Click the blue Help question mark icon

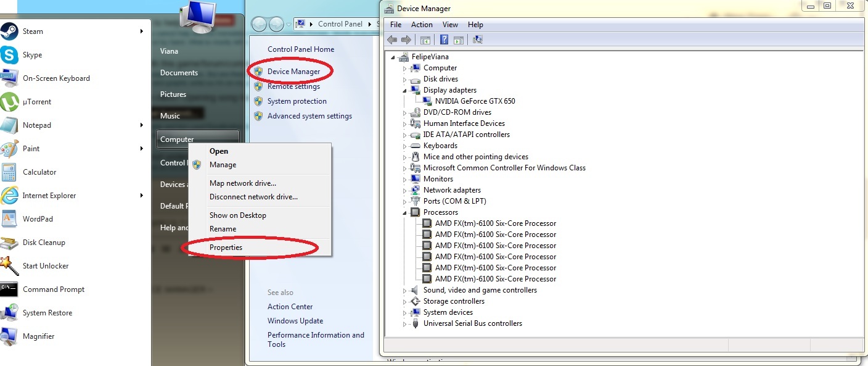[444, 40]
